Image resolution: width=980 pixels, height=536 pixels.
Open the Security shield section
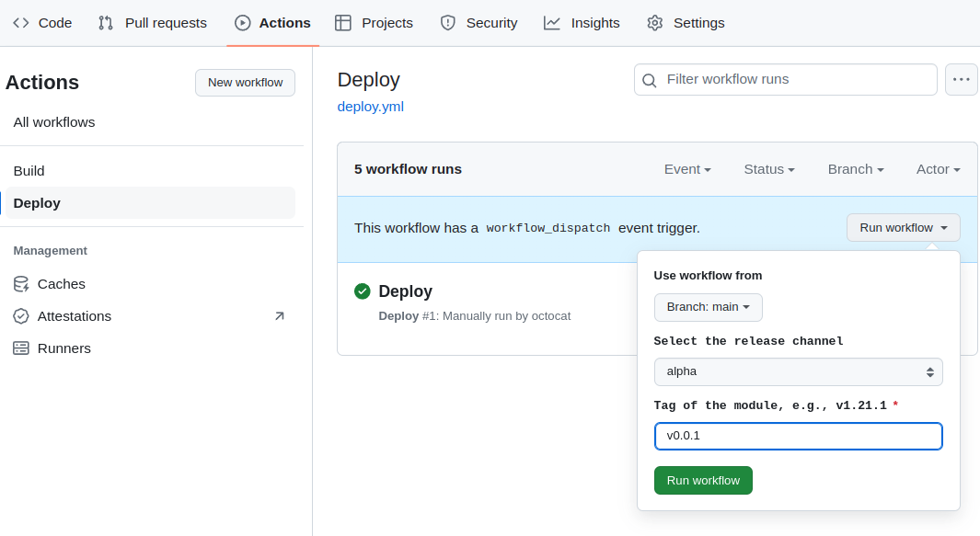[x=478, y=22]
